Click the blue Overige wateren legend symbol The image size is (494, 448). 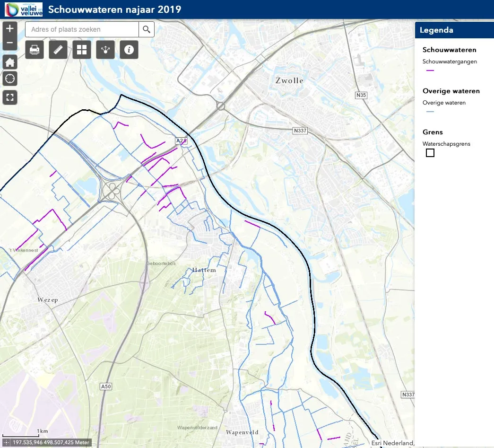[x=430, y=112]
